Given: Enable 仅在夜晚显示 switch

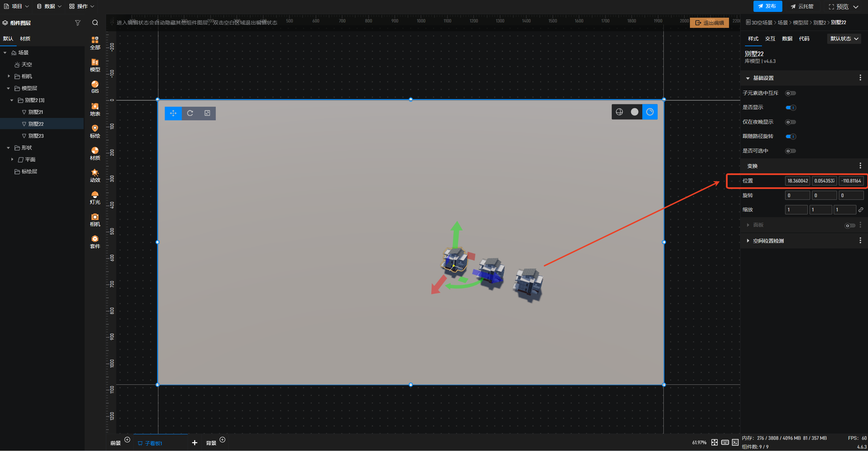Looking at the screenshot, I should [791, 122].
